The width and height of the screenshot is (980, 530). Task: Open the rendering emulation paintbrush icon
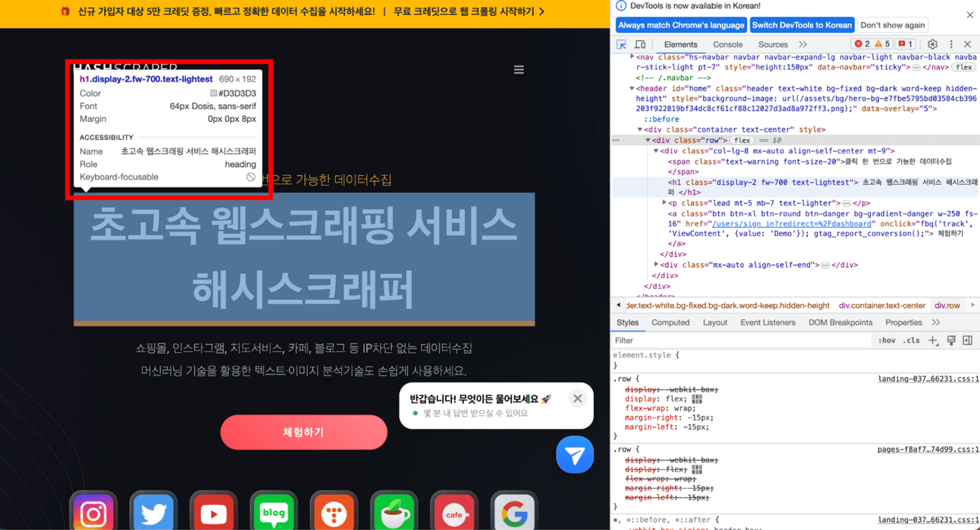point(951,341)
